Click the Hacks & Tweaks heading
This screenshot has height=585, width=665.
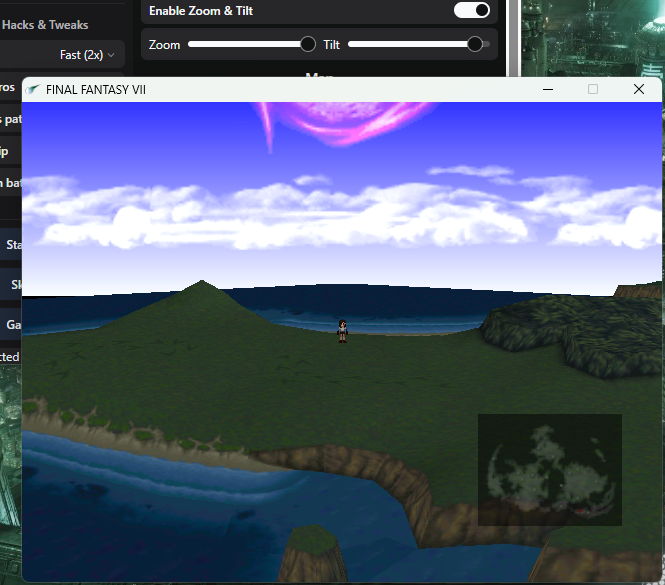[45, 25]
